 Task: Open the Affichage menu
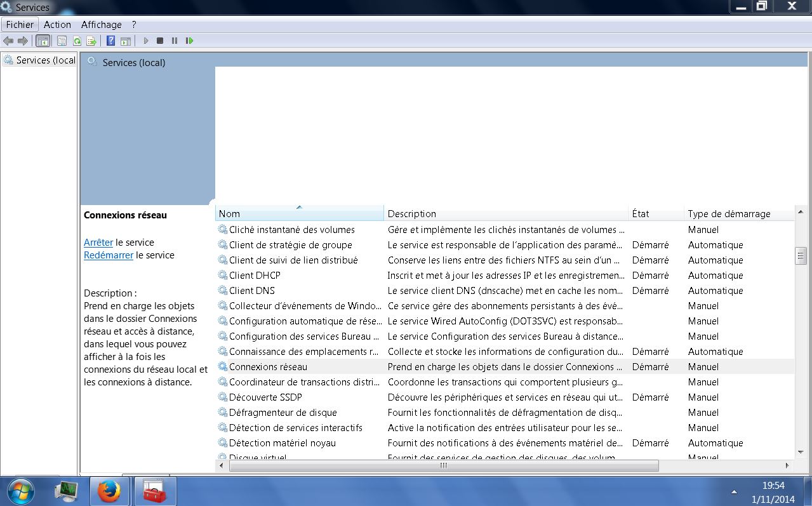102,24
